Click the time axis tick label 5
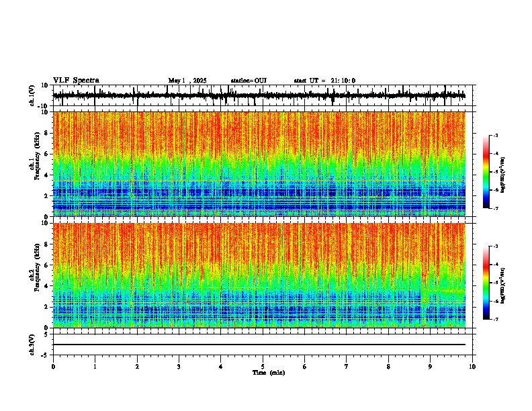The height and width of the screenshot is (411, 532). tap(263, 367)
